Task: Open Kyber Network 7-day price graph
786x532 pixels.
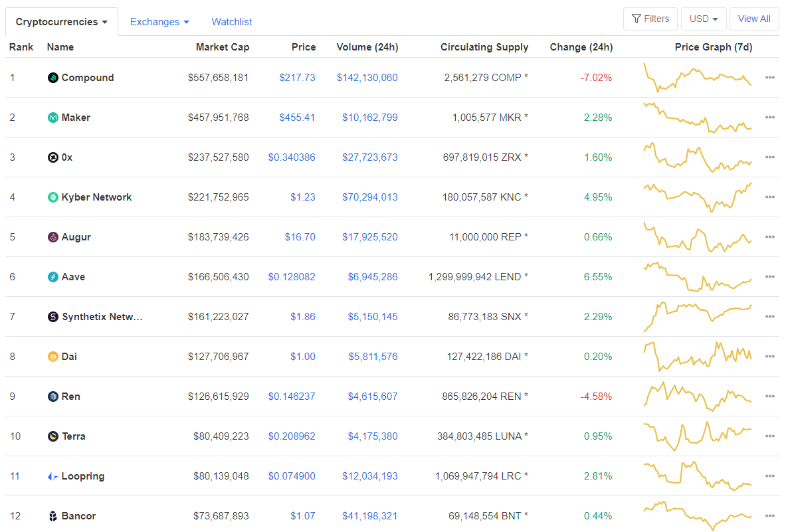Action: (698, 197)
